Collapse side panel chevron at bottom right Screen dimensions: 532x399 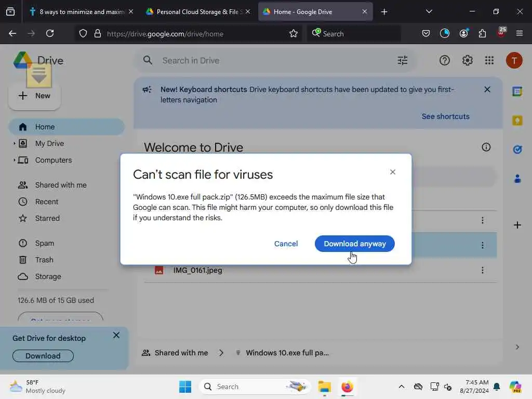click(x=517, y=347)
